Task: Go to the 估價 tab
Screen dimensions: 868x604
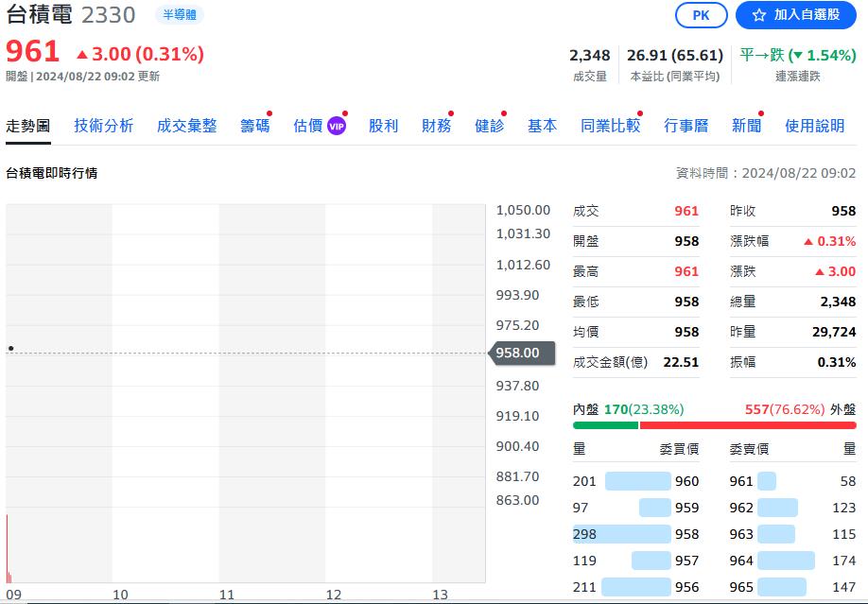Action: tap(308, 127)
